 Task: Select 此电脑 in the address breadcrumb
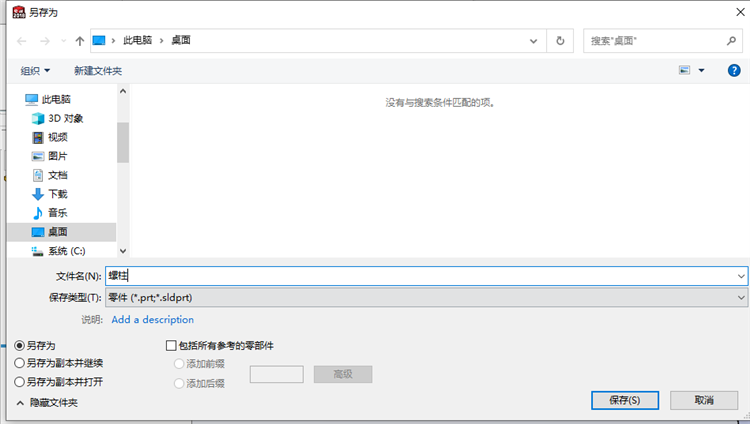click(x=137, y=40)
